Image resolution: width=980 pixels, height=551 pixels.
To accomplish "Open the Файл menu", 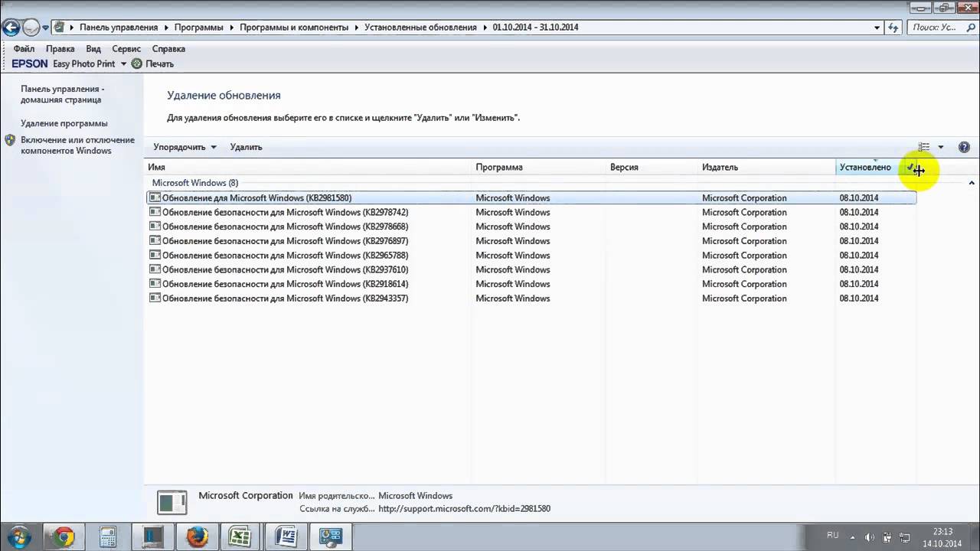I will [x=24, y=49].
